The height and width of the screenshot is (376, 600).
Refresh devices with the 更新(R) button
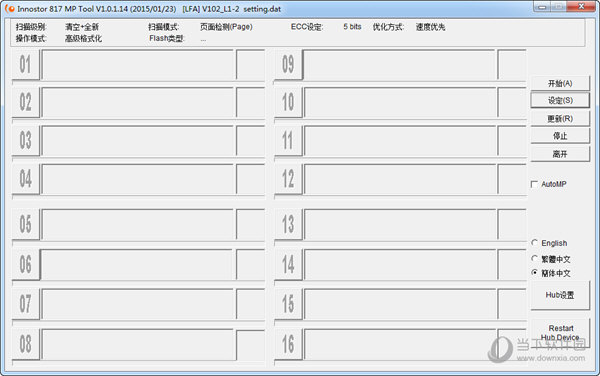[x=560, y=119]
